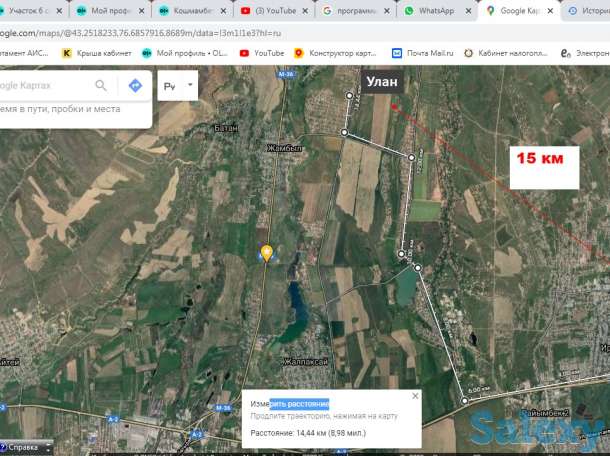610x456 pixels.
Task: Close the measure distance popup
Action: (x=415, y=396)
